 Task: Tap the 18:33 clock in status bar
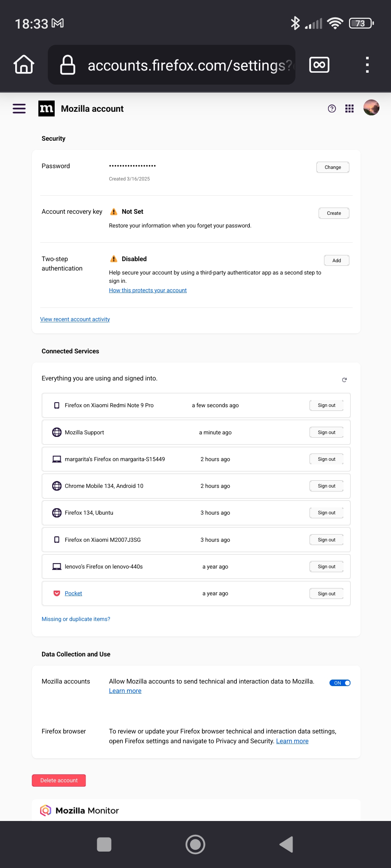click(x=31, y=24)
